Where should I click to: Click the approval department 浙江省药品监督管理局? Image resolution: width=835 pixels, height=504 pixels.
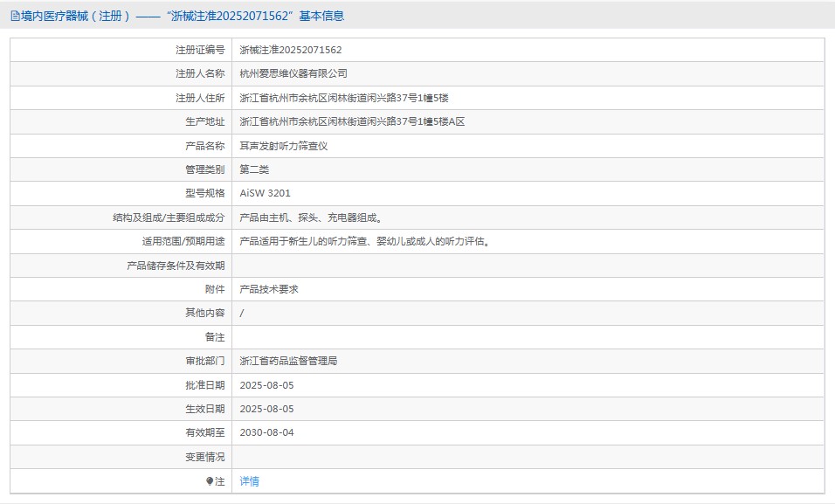click(x=288, y=361)
